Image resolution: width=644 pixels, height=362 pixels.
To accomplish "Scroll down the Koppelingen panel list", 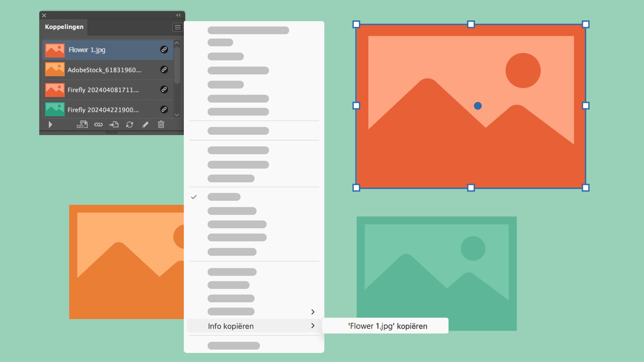I will tap(177, 115).
